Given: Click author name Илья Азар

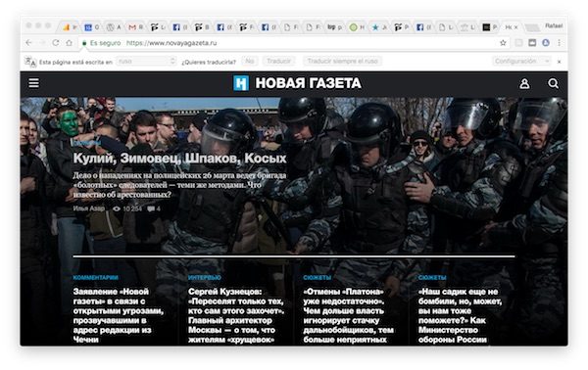Looking at the screenshot, I should 89,208.
